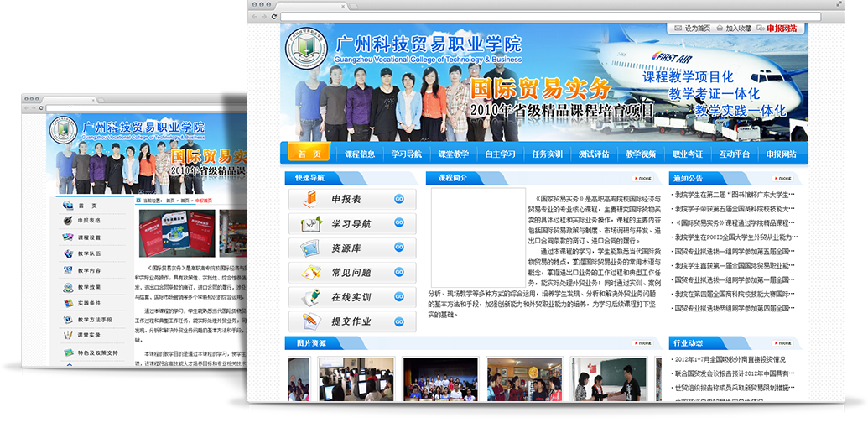Viewport: 868px width, 428px height.
Task: Select 互动平台 in the blue navigation bar
Action: (735, 154)
